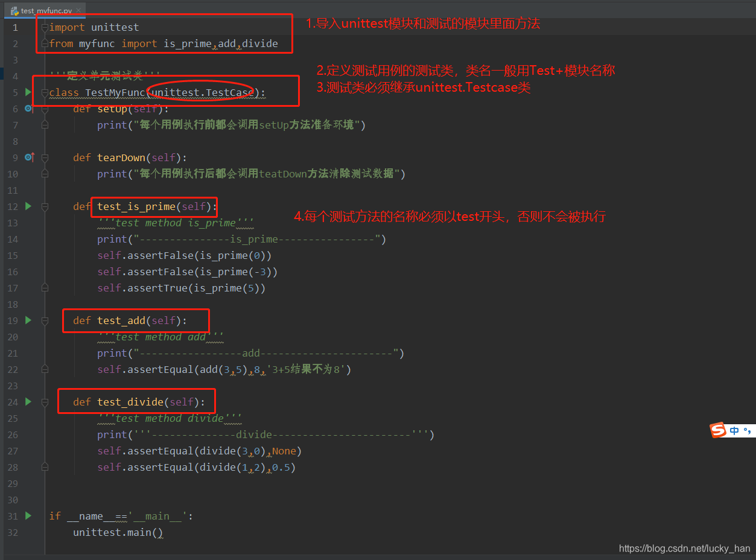The image size is (756, 560).
Task: Collapse the import block at line 1
Action: [45, 27]
